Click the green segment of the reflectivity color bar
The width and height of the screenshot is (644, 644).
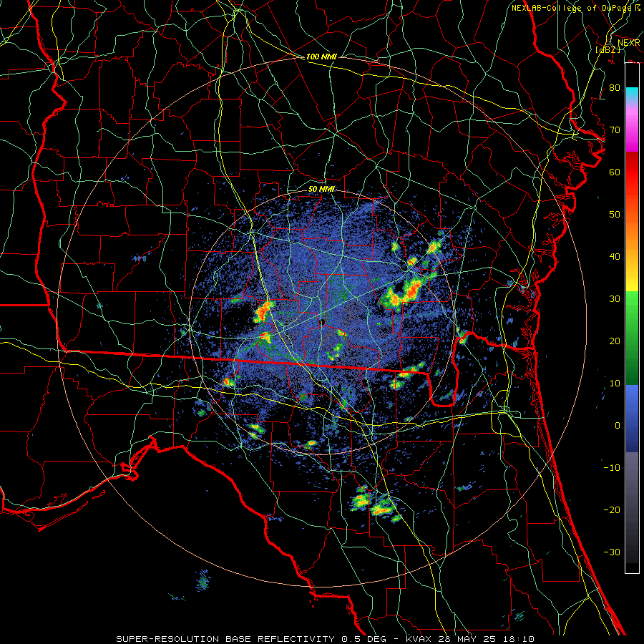[632, 338]
